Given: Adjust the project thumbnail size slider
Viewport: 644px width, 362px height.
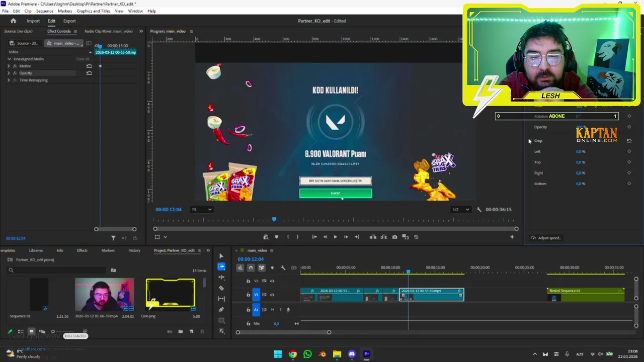Looking at the screenshot, I should [53, 332].
